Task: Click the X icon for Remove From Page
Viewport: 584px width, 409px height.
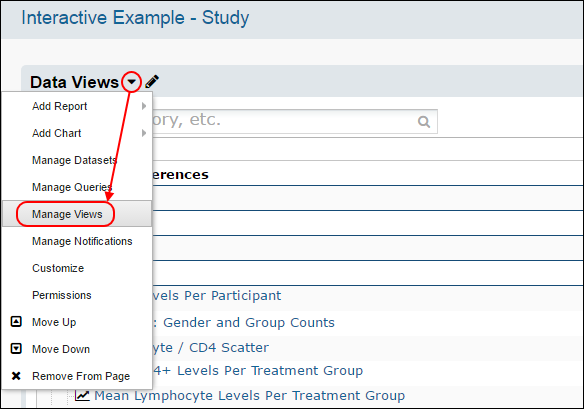Action: click(16, 376)
